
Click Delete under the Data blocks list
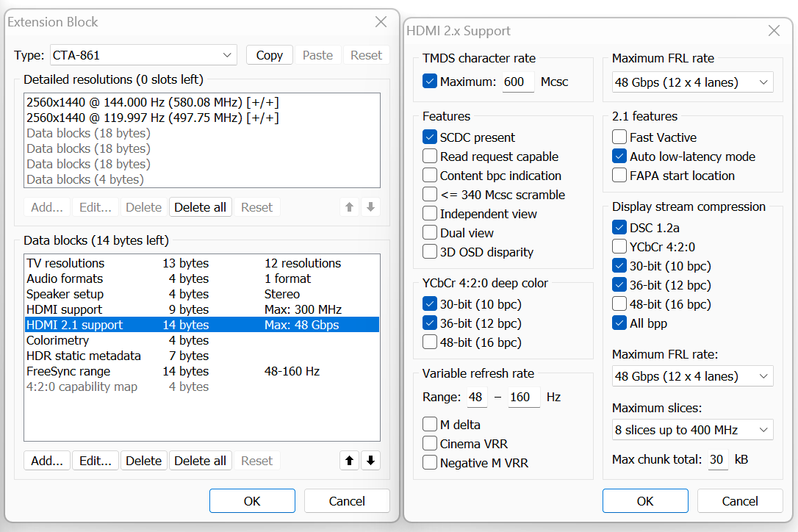pyautogui.click(x=143, y=461)
